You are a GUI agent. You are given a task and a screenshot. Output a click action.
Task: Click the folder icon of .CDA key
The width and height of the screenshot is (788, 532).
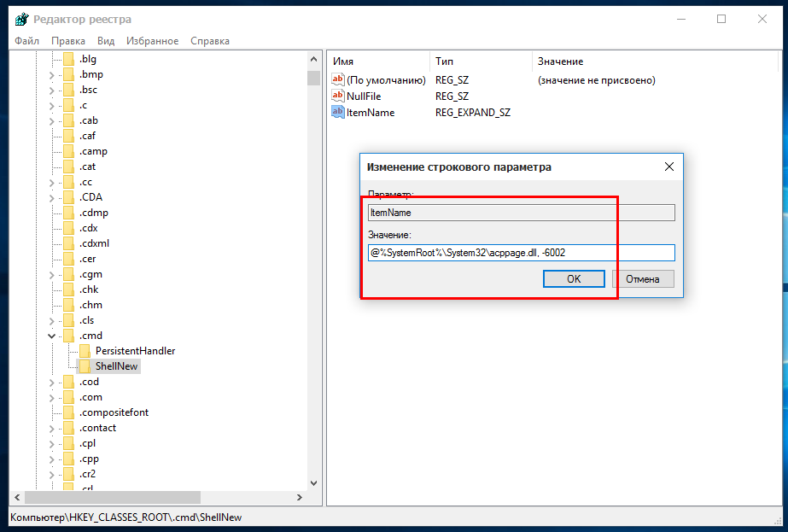point(69,197)
